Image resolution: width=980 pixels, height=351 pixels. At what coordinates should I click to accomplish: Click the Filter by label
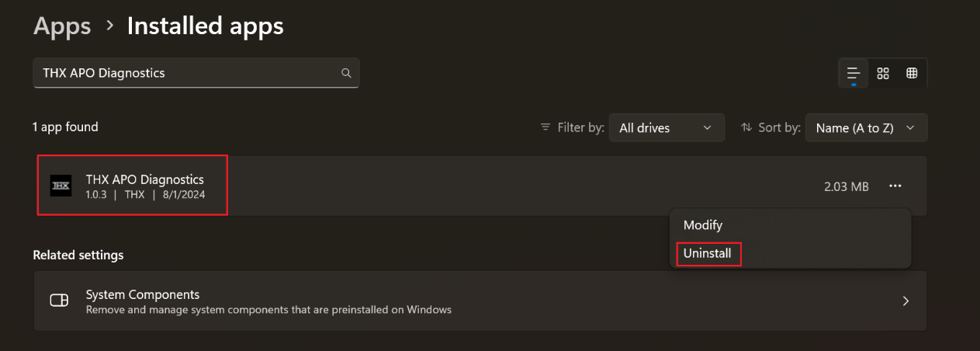click(x=580, y=127)
